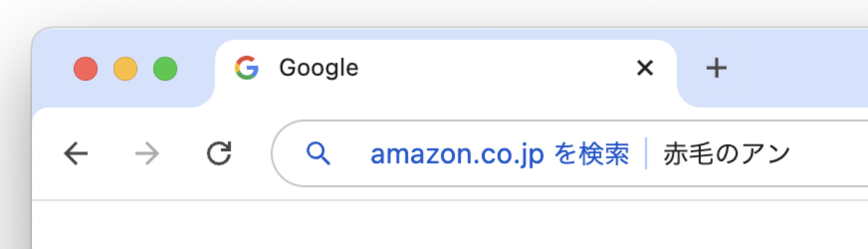Select the Google tab title
This screenshot has width=868, height=249.
coord(318,67)
